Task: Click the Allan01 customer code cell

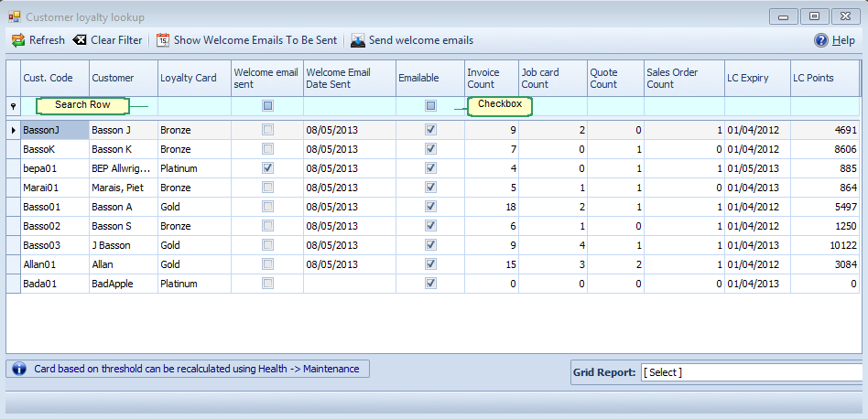Action: click(55, 264)
